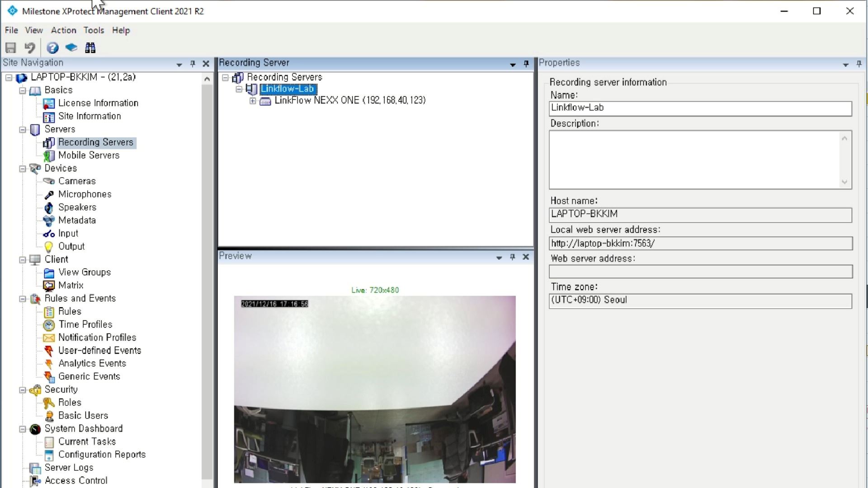Image resolution: width=868 pixels, height=488 pixels.
Task: Open the File menu
Action: coord(11,30)
